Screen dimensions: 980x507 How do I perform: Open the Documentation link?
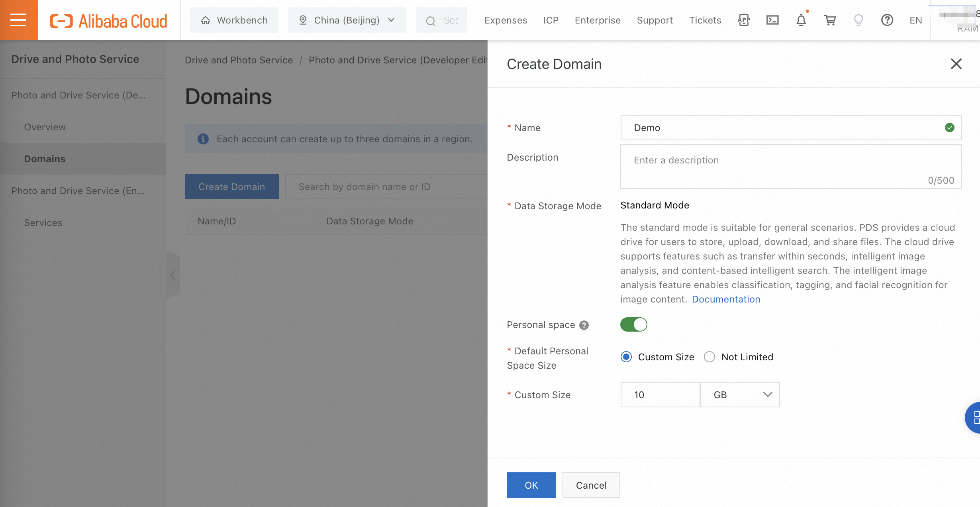click(726, 299)
